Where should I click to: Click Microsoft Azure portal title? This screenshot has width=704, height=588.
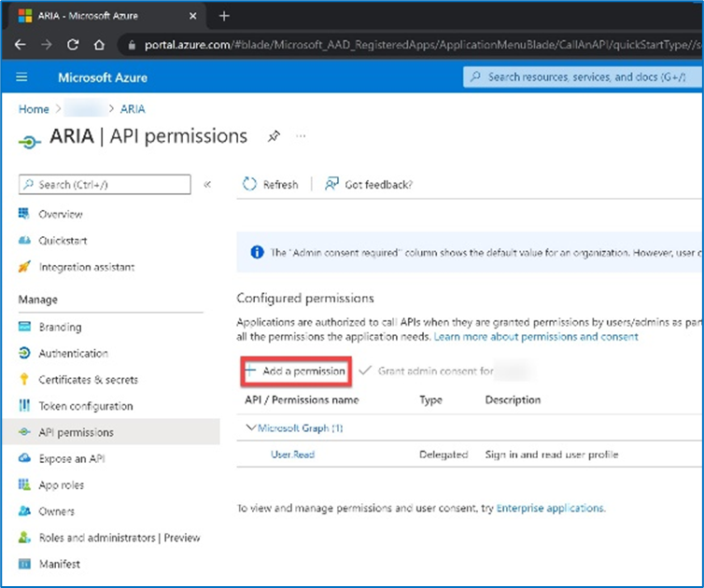(x=103, y=77)
